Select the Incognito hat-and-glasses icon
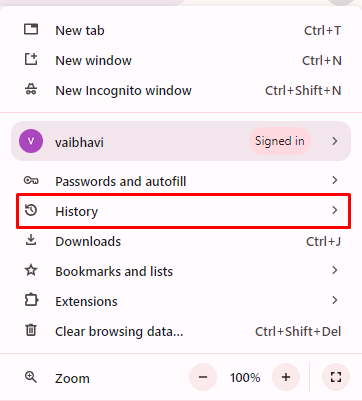 pos(31,90)
